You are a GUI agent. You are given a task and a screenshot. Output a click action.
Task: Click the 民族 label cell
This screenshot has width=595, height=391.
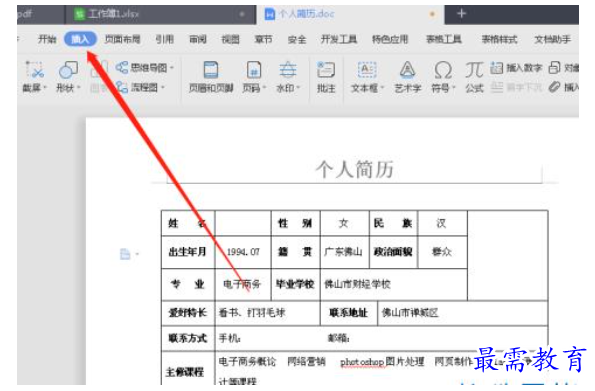393,223
